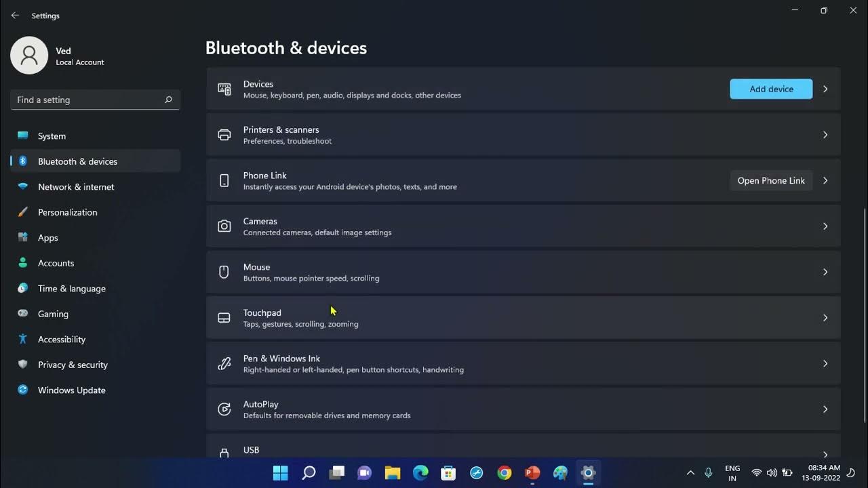This screenshot has height=488, width=868.
Task: Click the AutoPlay row icon
Action: point(224,409)
